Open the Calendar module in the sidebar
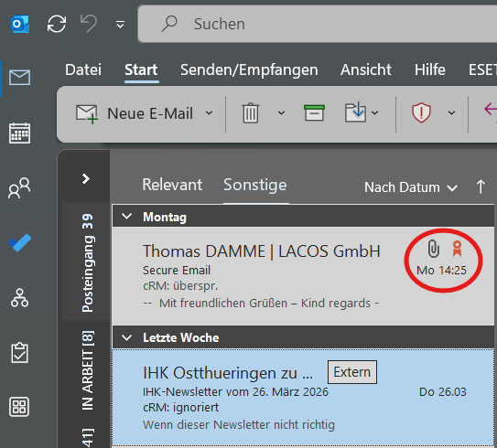 point(19,133)
